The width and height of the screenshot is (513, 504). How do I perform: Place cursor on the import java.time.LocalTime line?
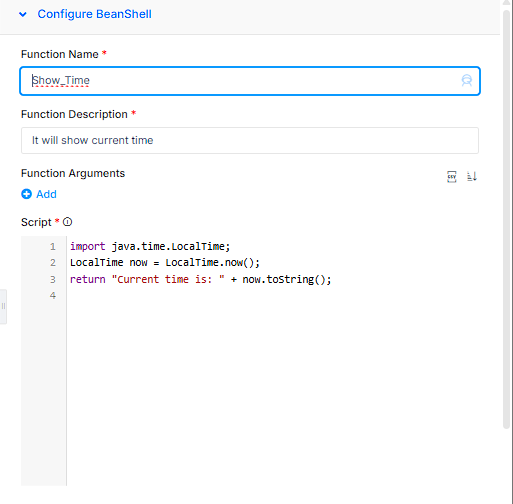pyautogui.click(x=150, y=246)
